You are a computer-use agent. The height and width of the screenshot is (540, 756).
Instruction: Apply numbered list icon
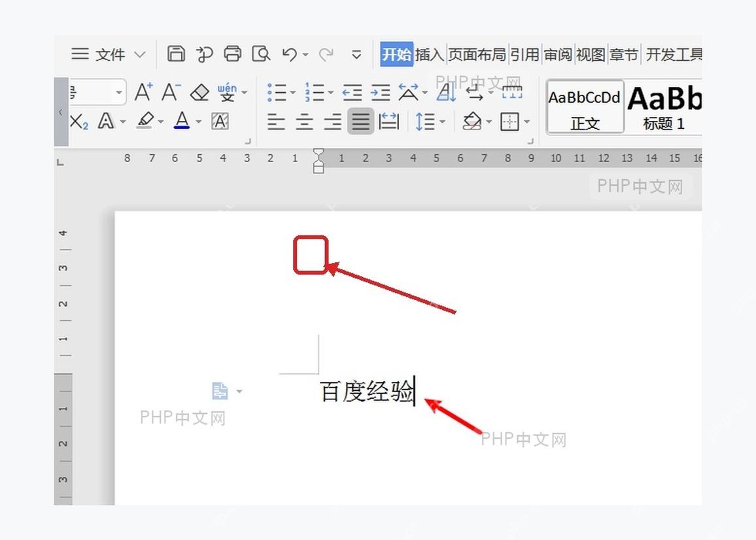tap(315, 92)
